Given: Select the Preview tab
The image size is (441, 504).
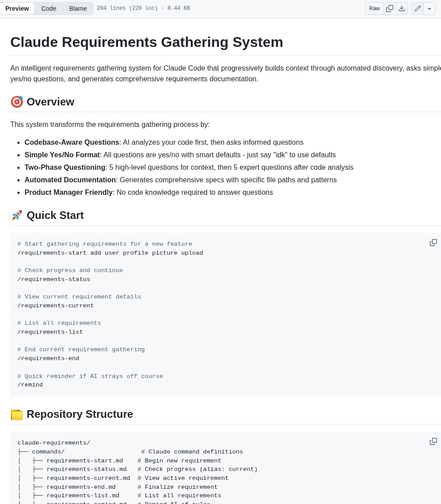Looking at the screenshot, I should click(x=17, y=8).
